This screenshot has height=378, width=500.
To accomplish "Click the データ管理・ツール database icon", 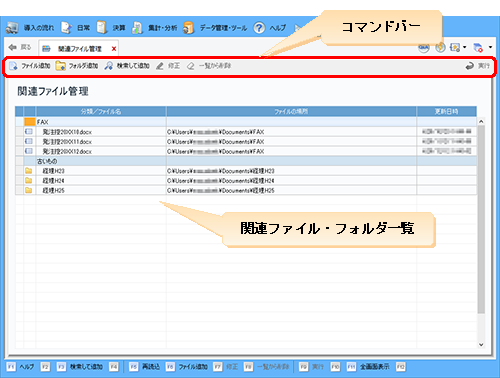I will coord(189,28).
